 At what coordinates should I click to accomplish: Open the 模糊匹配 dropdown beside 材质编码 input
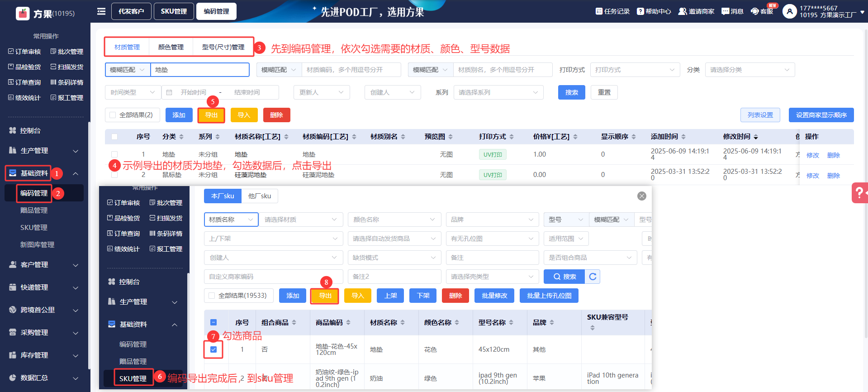pos(279,70)
